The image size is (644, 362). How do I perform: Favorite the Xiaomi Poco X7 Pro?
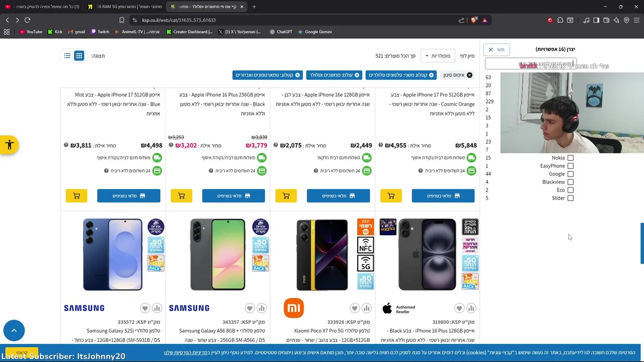[x=354, y=308]
